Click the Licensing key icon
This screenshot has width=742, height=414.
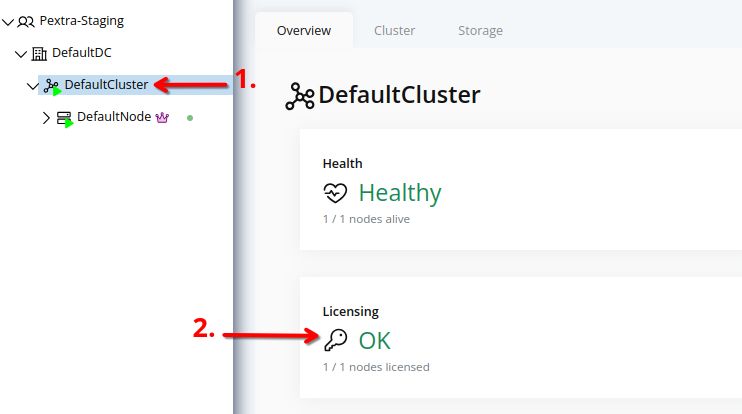335,340
